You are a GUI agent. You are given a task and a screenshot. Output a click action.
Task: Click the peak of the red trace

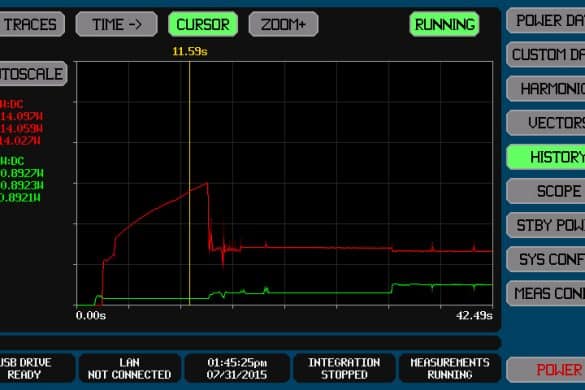pos(207,183)
